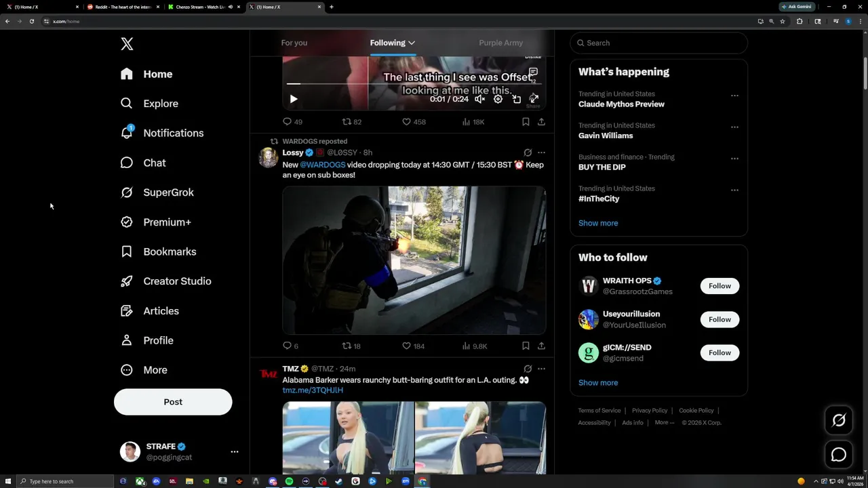The image size is (868, 488).
Task: Open account options next to STRAFE
Action: pos(235,451)
